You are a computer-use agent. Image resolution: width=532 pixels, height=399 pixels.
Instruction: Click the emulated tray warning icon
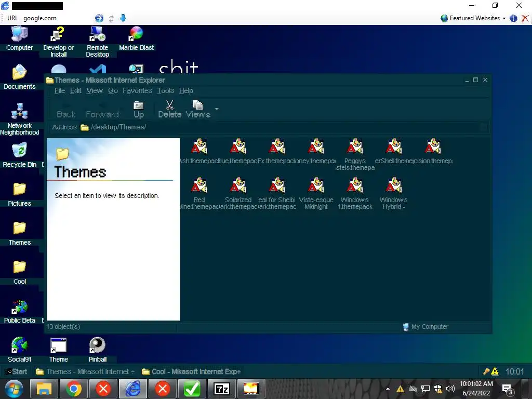coord(495,371)
